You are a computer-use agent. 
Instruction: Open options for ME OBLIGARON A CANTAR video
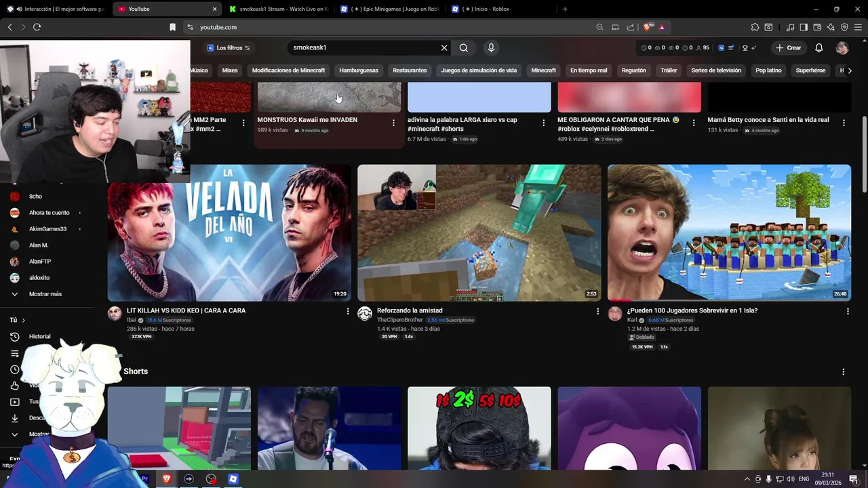(x=693, y=123)
